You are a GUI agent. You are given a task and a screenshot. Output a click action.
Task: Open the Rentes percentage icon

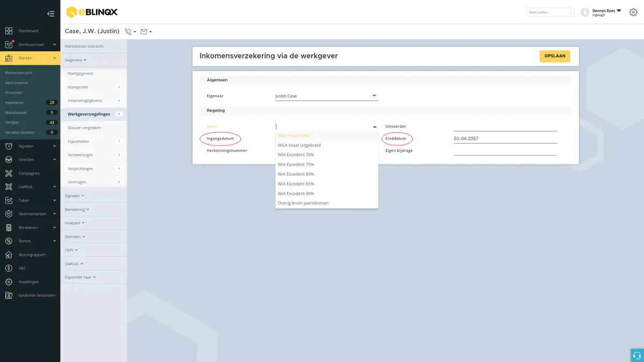(9, 241)
